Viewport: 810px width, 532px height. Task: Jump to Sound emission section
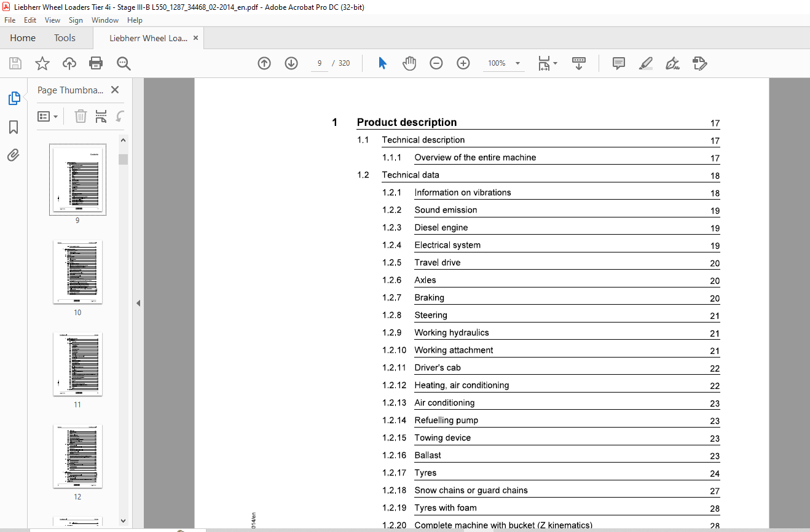[446, 210]
